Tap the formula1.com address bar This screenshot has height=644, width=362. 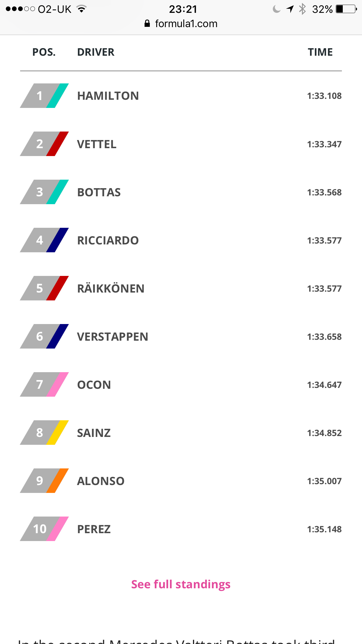tap(186, 24)
